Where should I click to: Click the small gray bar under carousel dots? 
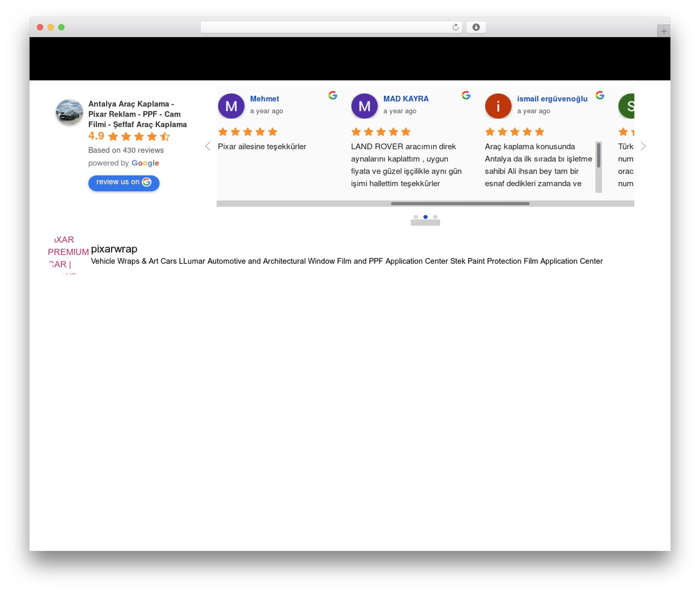click(425, 223)
